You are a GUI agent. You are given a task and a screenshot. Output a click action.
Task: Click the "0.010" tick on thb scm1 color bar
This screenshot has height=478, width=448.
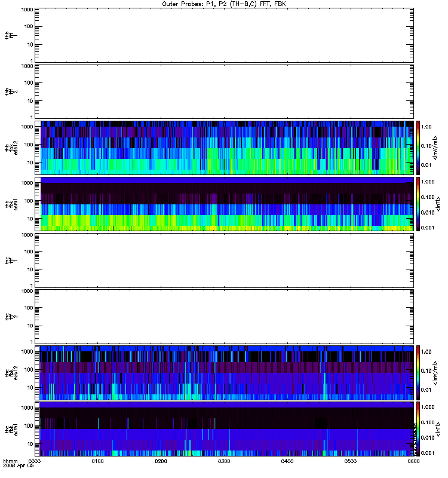pyautogui.click(x=428, y=213)
